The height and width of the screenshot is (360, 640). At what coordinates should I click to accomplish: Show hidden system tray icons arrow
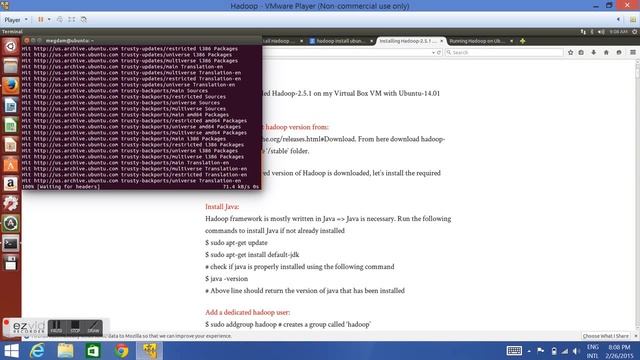coord(529,351)
